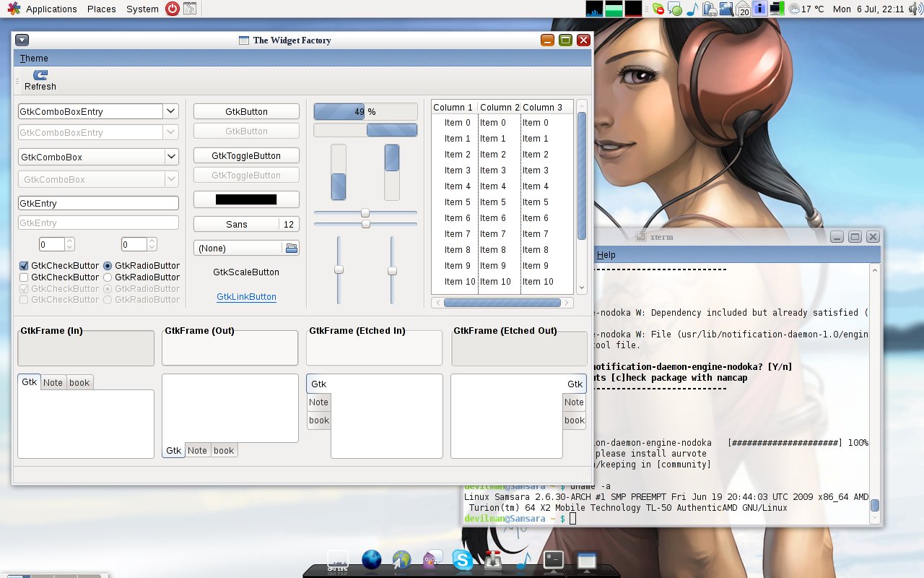Viewport: 924px width, 578px height.
Task: Click the red shutdown icon in the top panel
Action: pyautogui.click(x=172, y=9)
